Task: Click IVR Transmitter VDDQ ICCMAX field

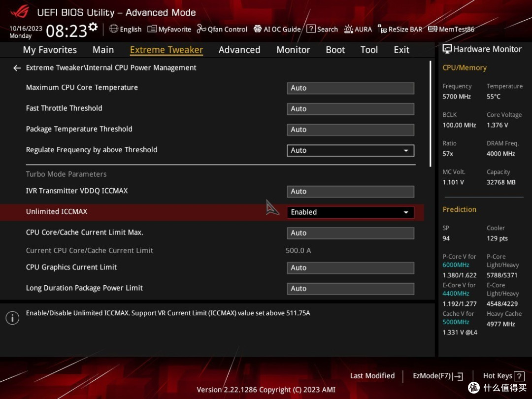Action: [351, 191]
